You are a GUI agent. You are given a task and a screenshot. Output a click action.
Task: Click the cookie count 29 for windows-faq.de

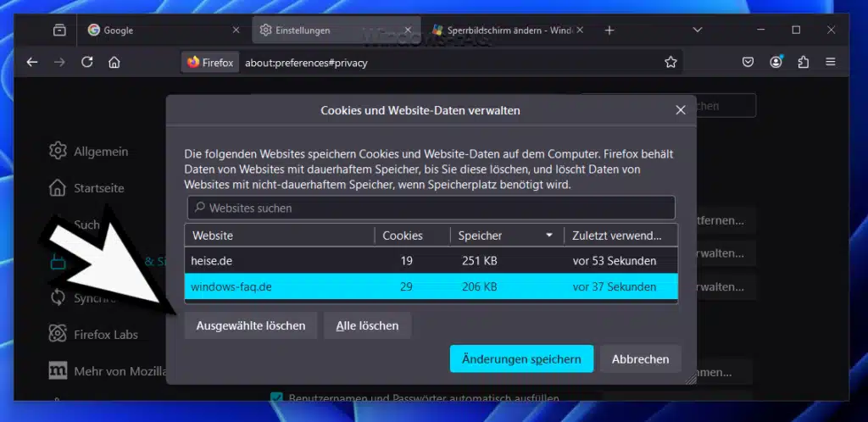click(x=406, y=287)
